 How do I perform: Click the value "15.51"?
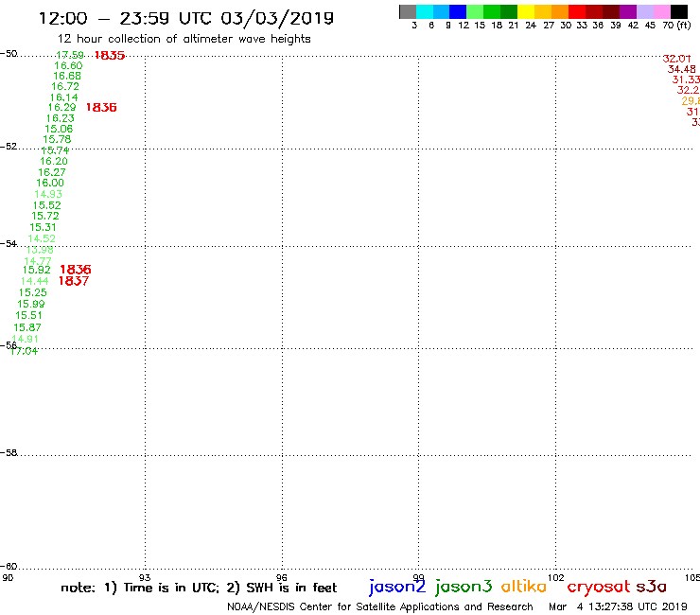(29, 315)
